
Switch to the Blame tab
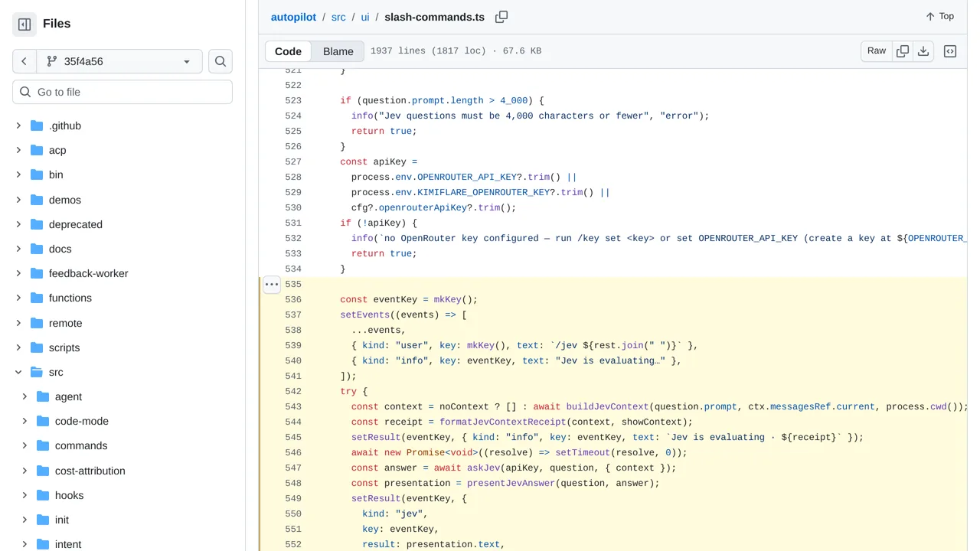pos(338,51)
